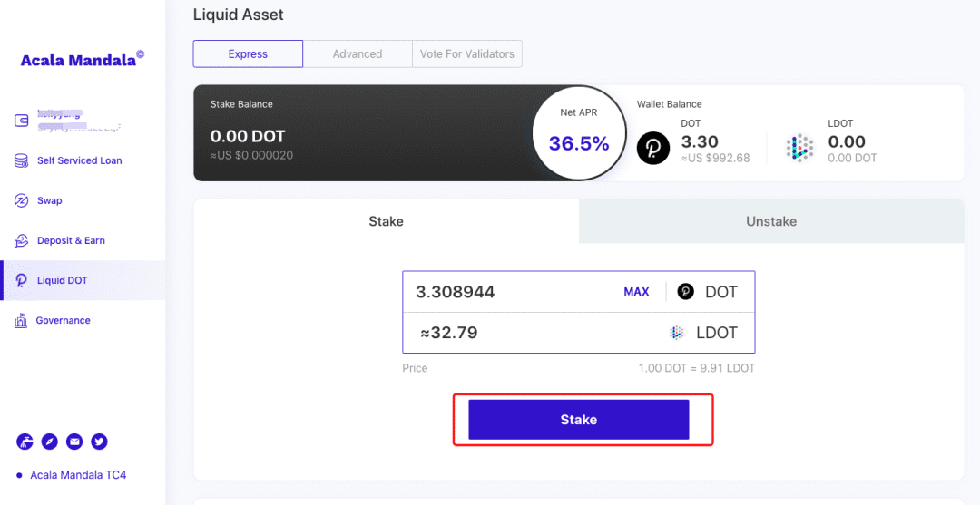980x505 pixels.
Task: Click the DOT token logo in Wallet Balance
Action: point(653,149)
